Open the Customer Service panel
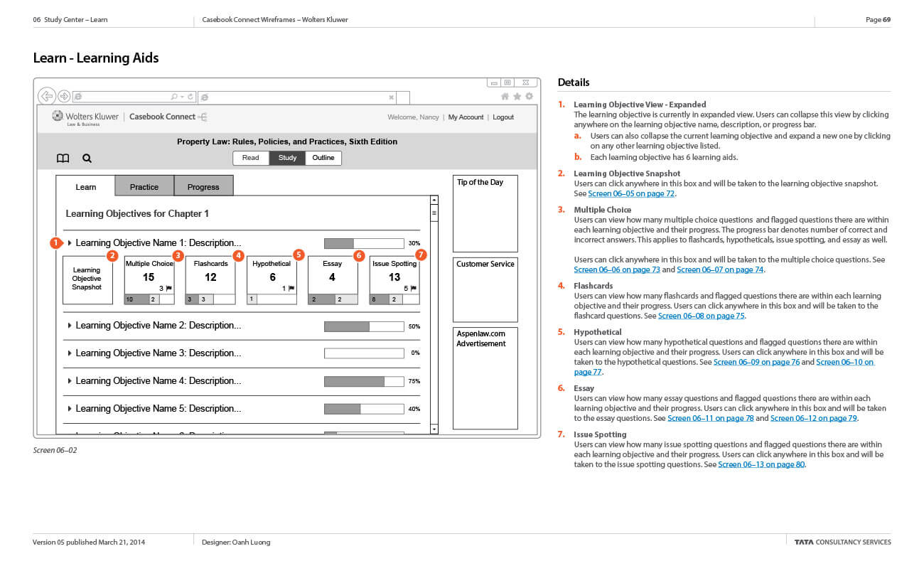 [x=485, y=289]
